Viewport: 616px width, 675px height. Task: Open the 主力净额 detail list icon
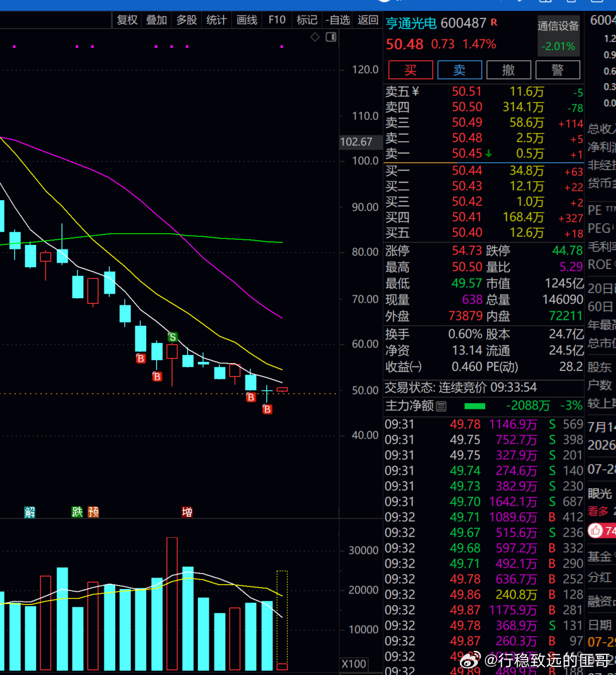pyautogui.click(x=441, y=406)
